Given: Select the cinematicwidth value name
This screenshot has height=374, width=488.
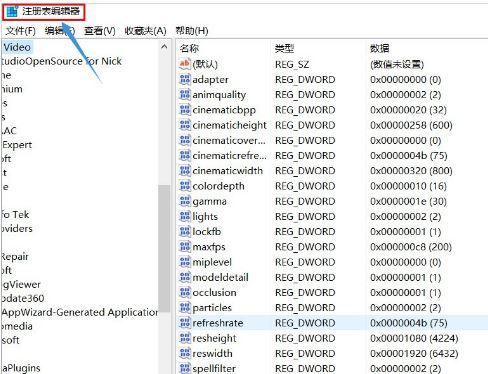Looking at the screenshot, I should (x=228, y=171).
